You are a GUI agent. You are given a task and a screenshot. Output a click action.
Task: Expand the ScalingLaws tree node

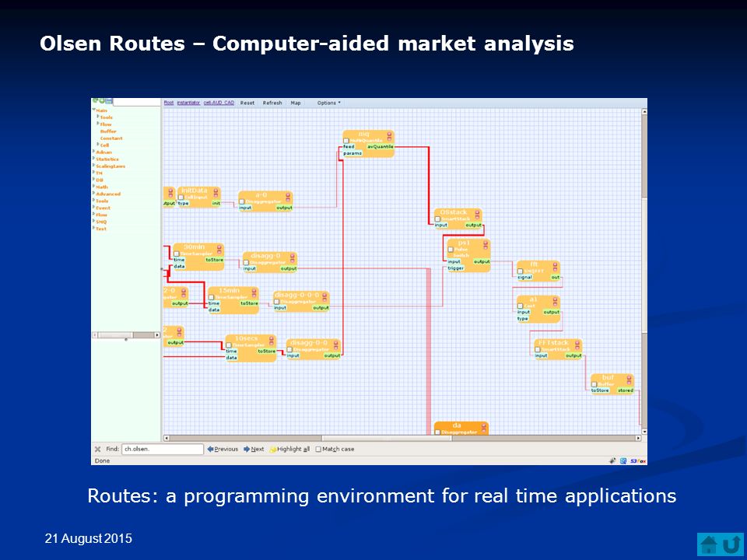94,166
